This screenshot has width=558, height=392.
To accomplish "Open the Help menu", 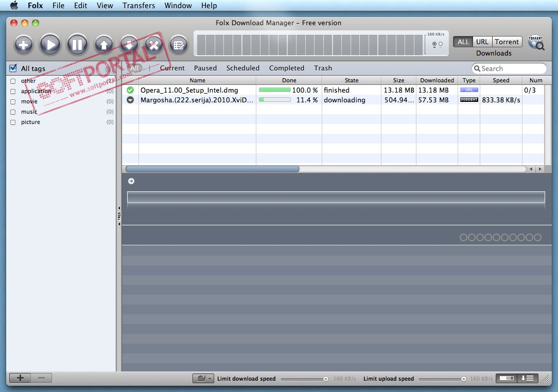I will point(209,6).
